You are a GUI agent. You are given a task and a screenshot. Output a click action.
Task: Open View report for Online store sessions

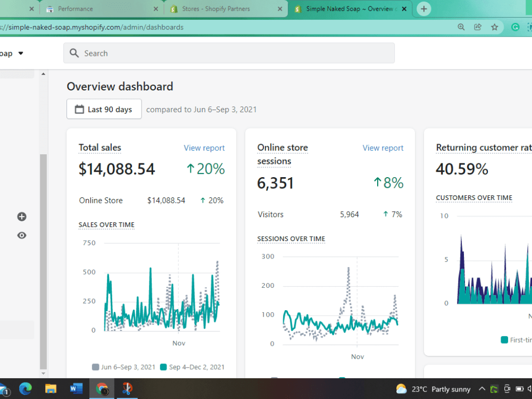pos(383,148)
